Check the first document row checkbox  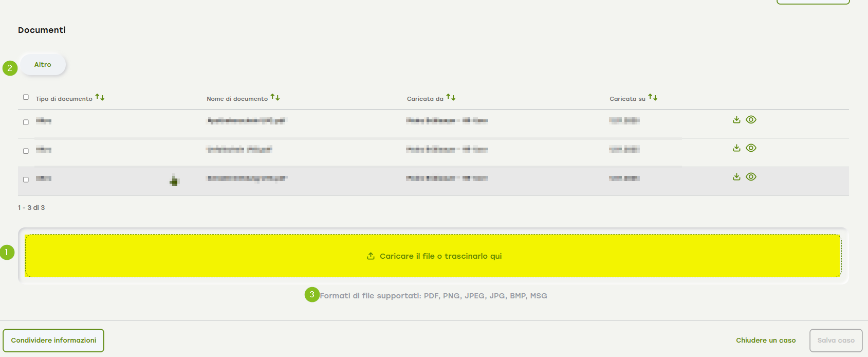[x=26, y=122]
